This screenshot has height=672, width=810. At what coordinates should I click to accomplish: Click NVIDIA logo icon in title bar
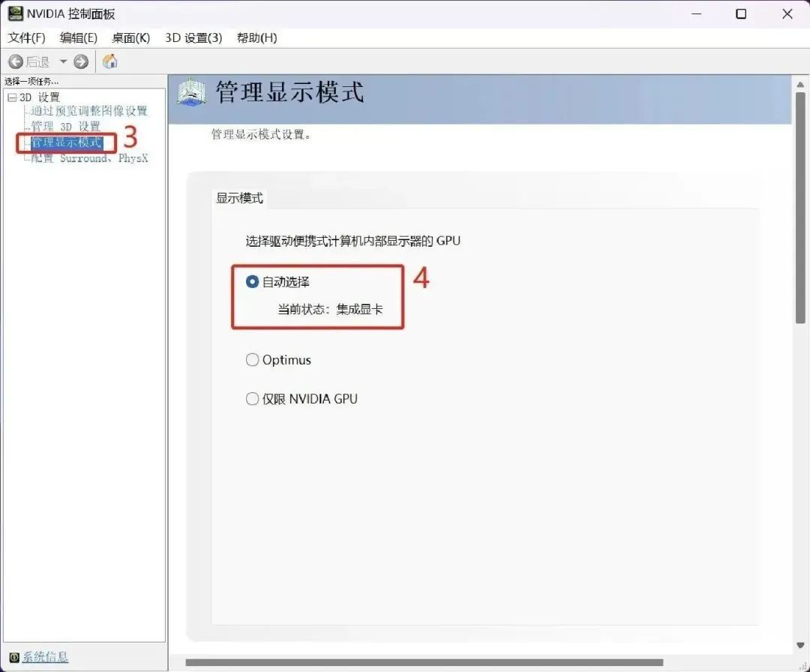(x=15, y=13)
